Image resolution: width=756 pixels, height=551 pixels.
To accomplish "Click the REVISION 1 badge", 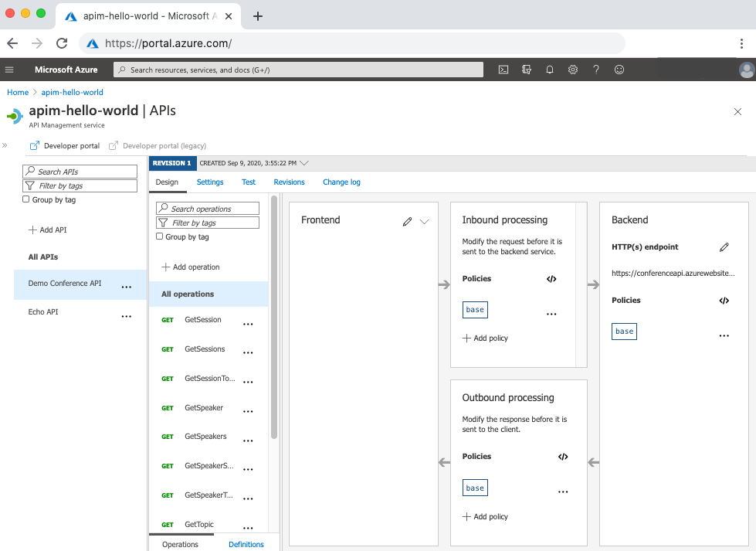I will pyautogui.click(x=173, y=163).
